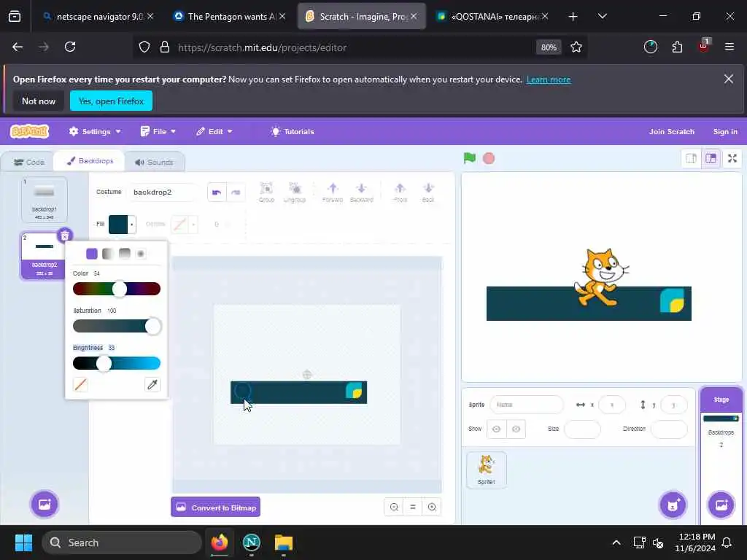
Task: Open the Outline color swatch dropdown
Action: pyautogui.click(x=185, y=225)
